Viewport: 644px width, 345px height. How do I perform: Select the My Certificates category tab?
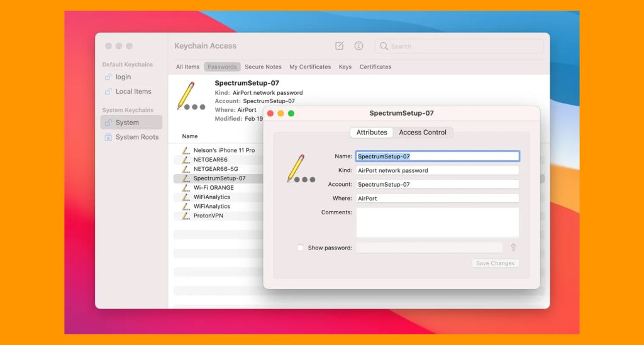(310, 67)
